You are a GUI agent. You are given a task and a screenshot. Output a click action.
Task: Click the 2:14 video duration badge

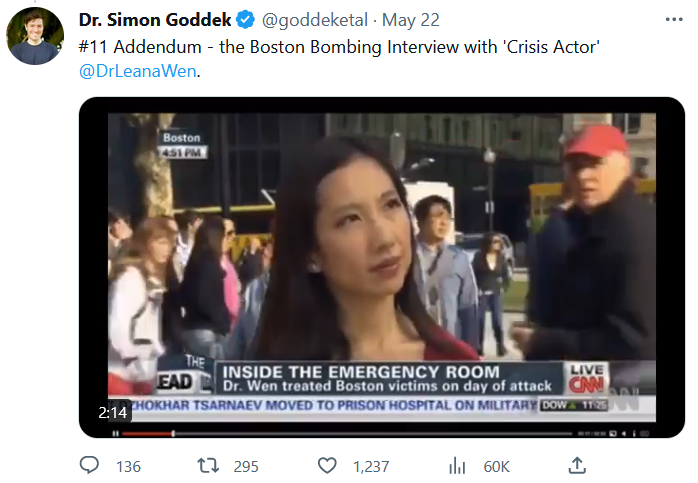113,413
